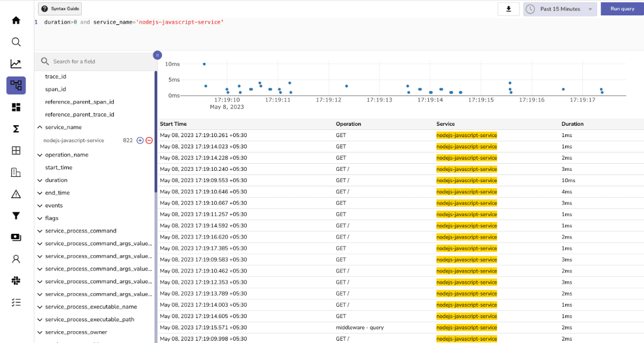Click the round field panel collapse button
Viewport: 644px width, 343px height.
[157, 55]
